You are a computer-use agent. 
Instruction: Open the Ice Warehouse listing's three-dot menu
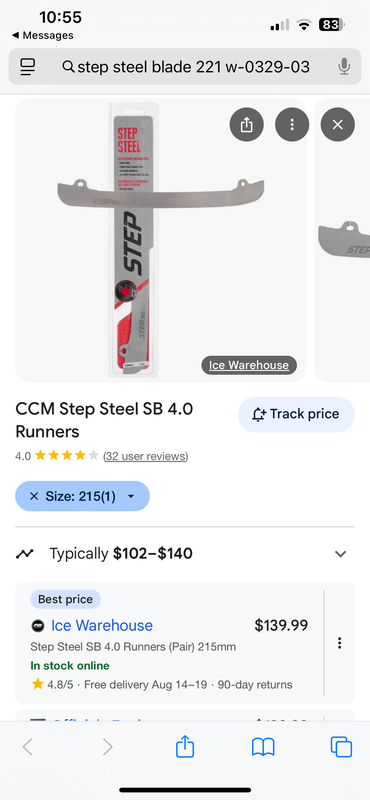click(x=339, y=643)
